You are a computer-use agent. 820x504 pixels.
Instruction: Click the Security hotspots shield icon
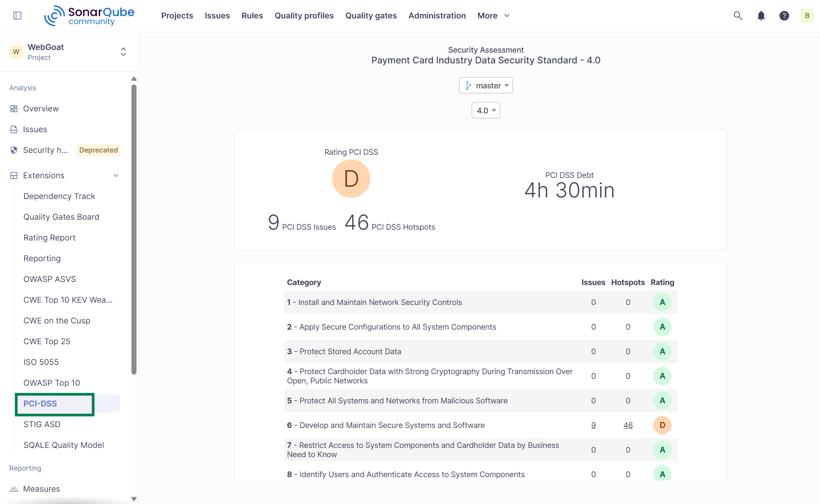coord(14,150)
